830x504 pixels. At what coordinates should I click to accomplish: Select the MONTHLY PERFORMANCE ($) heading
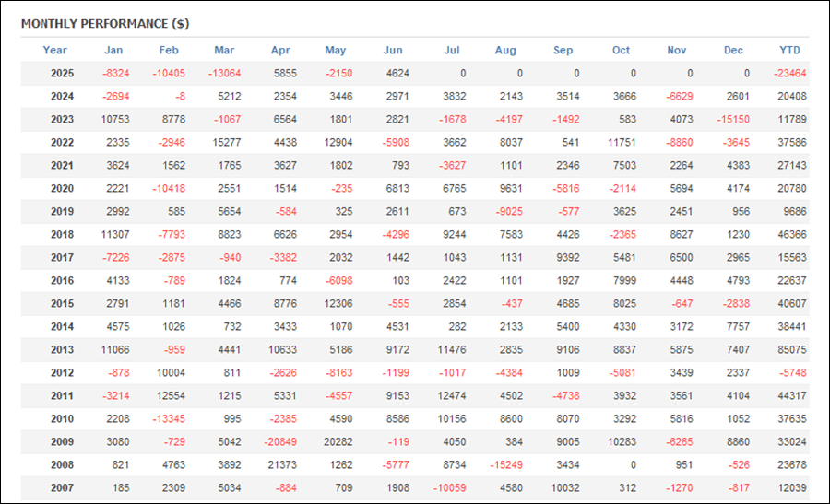(x=105, y=24)
